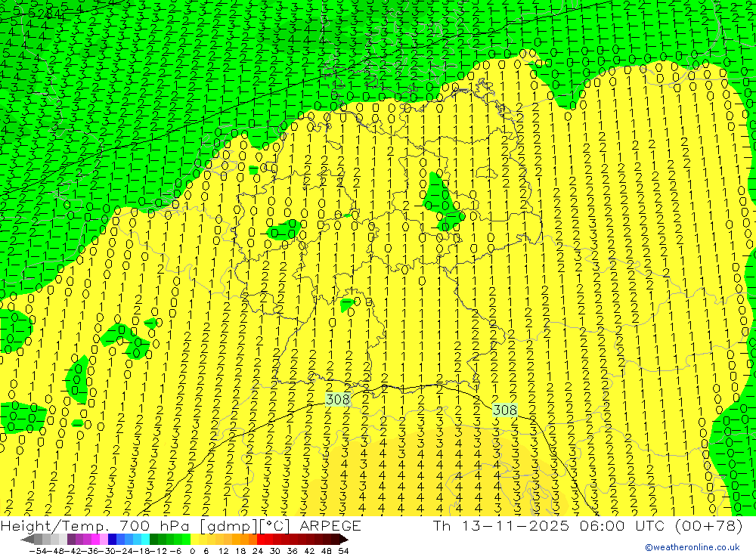Pick the dark green legend swatch above -12

[x=153, y=539]
